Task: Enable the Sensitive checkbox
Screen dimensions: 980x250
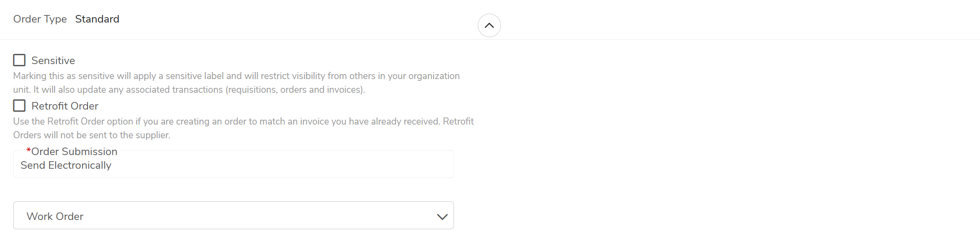Action: pyautogui.click(x=19, y=60)
